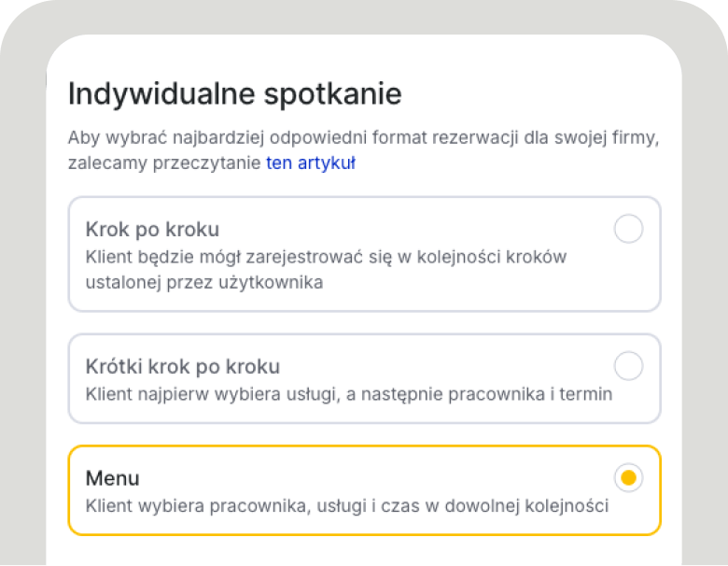Image resolution: width=728 pixels, height=566 pixels.
Task: Click the "Krok po kroku" option title
Action: 152,229
